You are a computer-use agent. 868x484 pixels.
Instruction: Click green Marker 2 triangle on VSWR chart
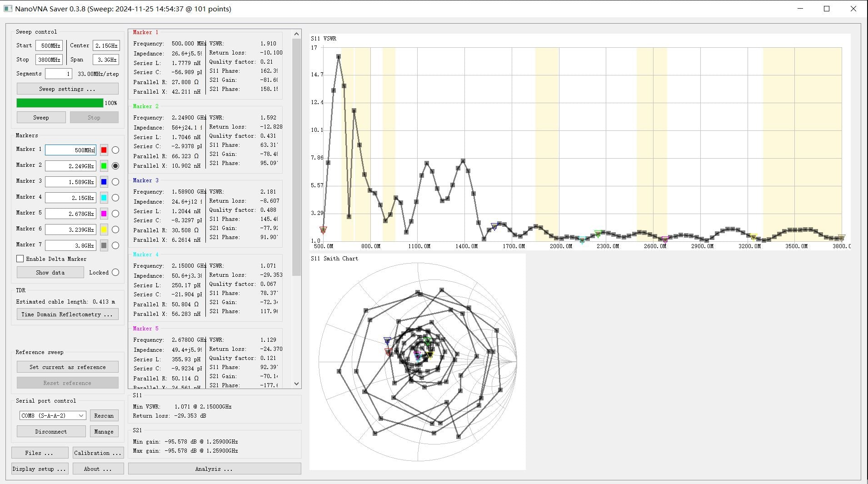[x=598, y=234]
